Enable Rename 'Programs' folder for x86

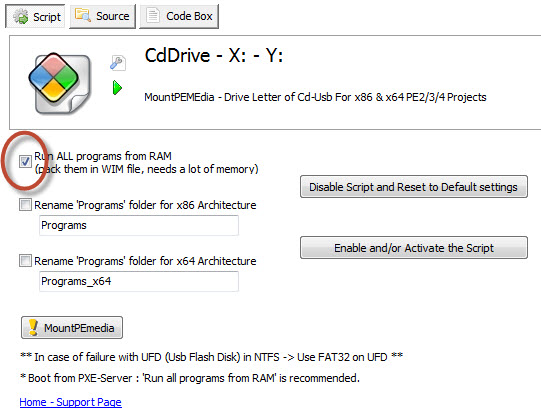25,205
